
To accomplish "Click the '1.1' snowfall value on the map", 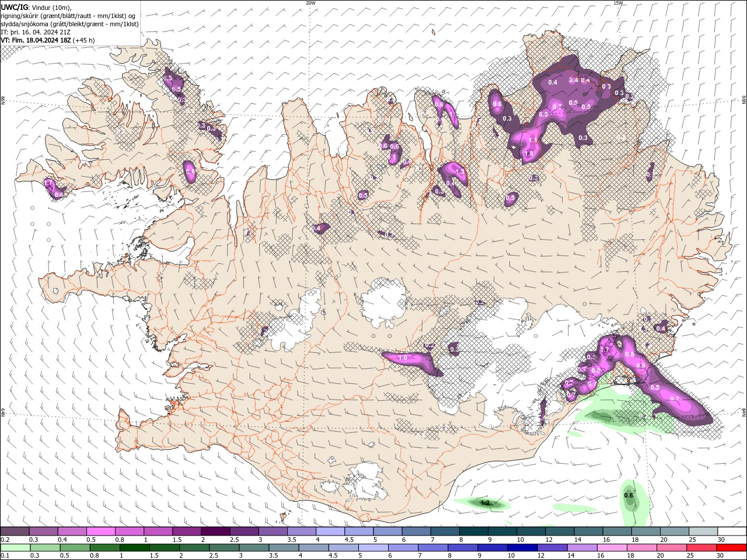I will (532, 141).
